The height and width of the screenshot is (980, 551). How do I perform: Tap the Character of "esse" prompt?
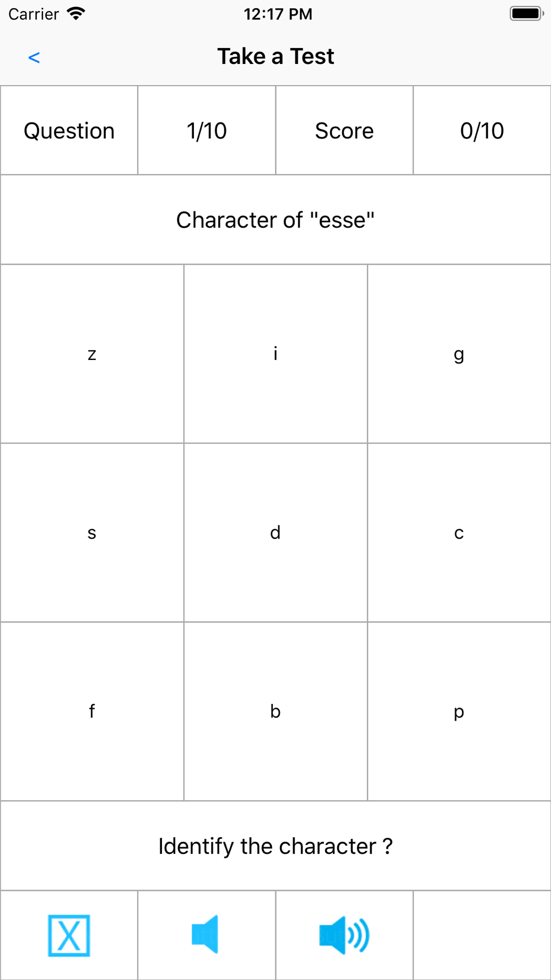click(x=275, y=220)
